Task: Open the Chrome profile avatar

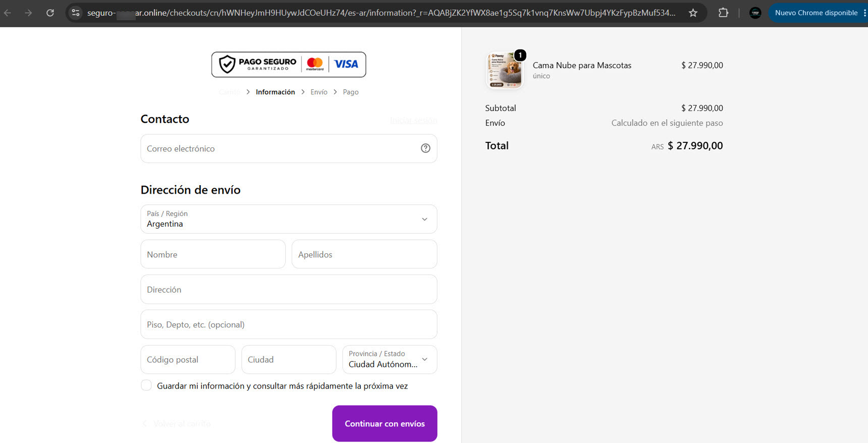Action: (x=755, y=13)
